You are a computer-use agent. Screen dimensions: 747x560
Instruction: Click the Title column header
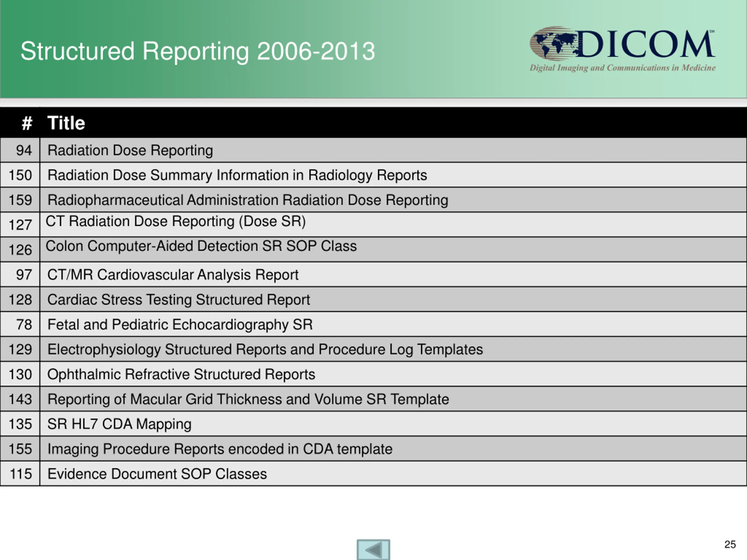(66, 123)
